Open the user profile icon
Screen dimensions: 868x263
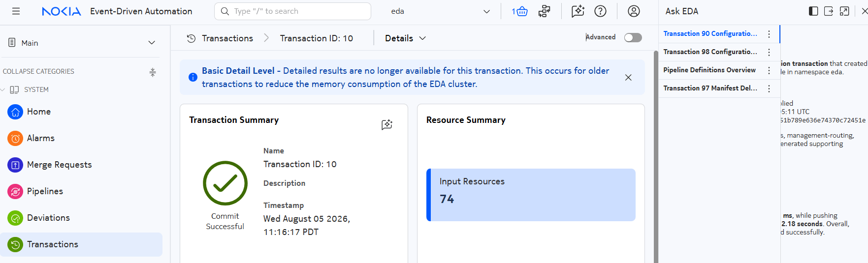634,11
